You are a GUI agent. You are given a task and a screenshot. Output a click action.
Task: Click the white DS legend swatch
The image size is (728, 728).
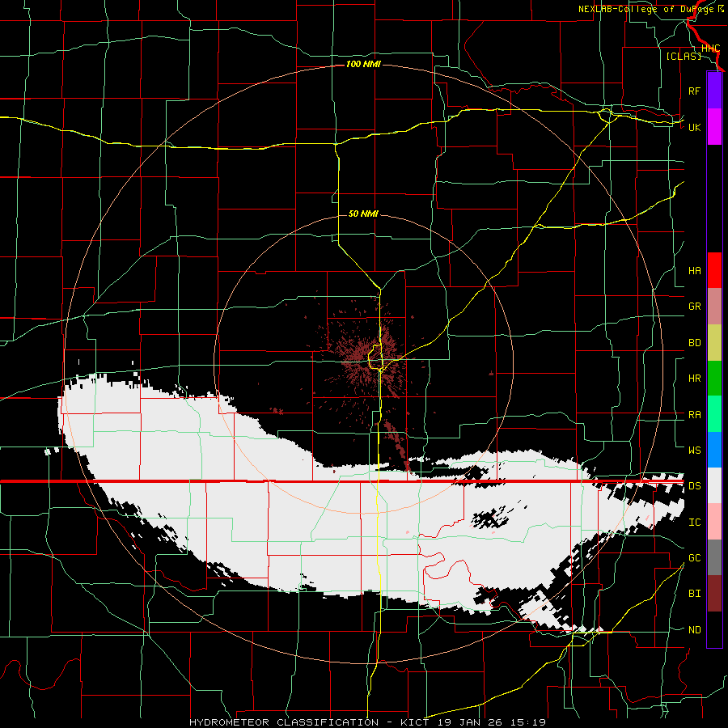pos(714,485)
